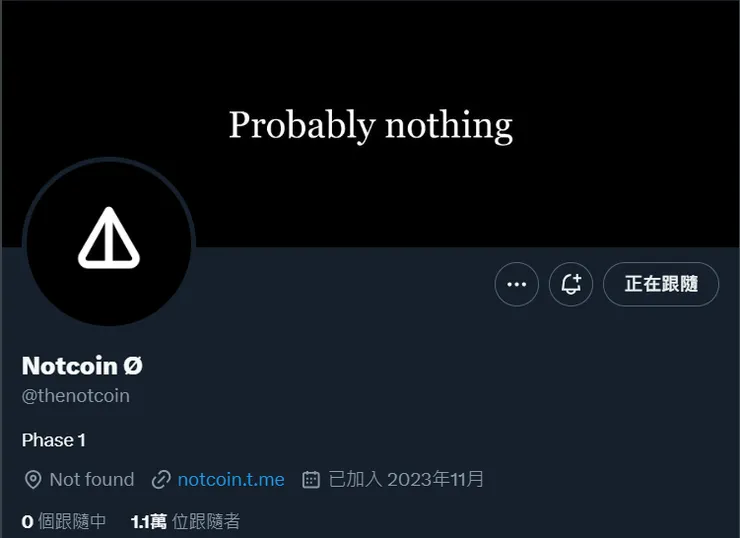
Task: Open the Notcoin triangle logo avatar
Action: click(x=108, y=242)
